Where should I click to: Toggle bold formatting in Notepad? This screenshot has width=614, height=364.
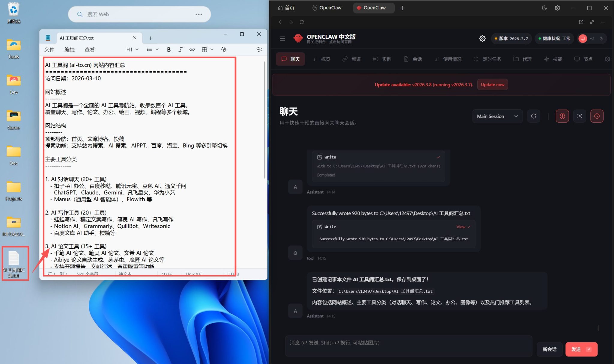point(168,49)
